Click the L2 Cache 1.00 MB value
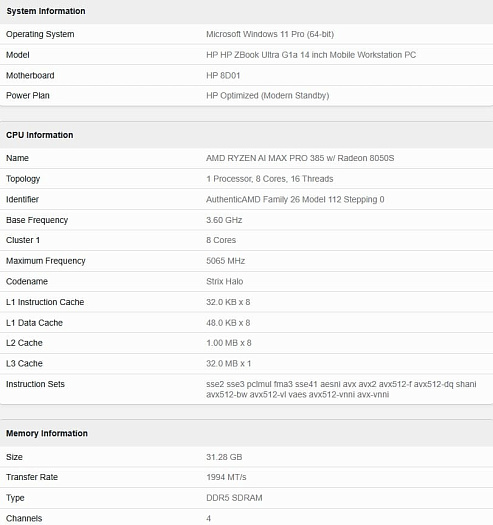Viewport: 493px width, 525px height. (x=229, y=343)
